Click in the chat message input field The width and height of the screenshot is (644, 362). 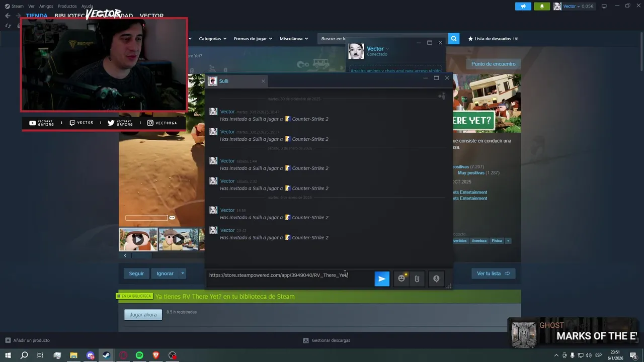coord(290,279)
